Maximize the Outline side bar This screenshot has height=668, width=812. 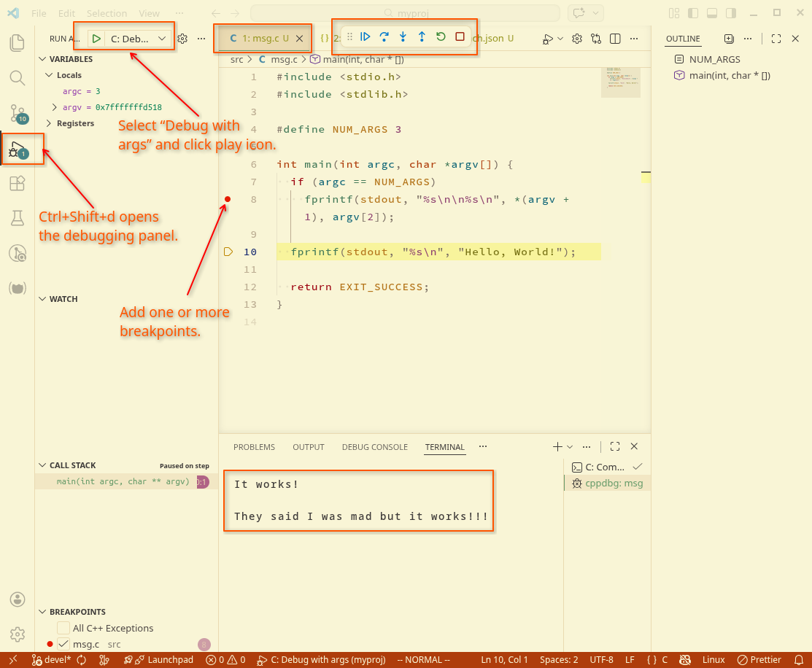point(776,39)
